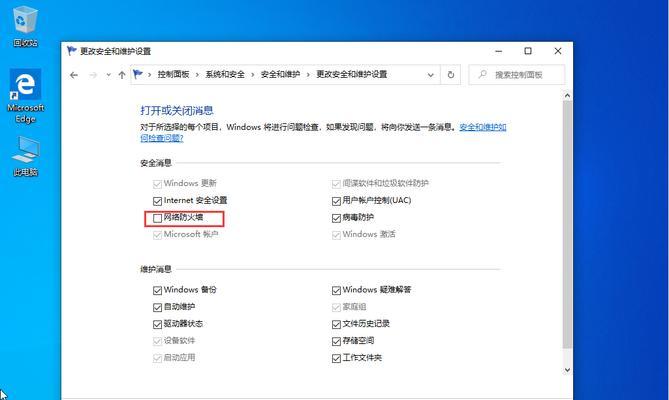669x400 pixels.
Task: Go back with the left arrow button
Action: point(74,75)
